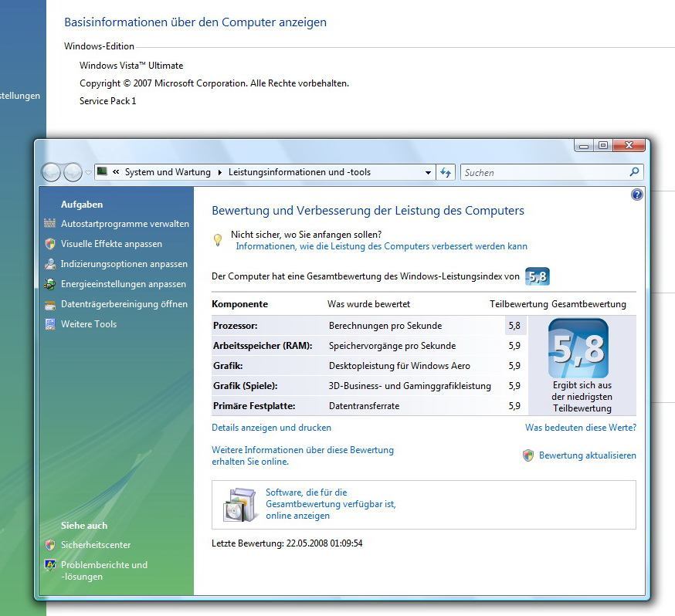Select the Prozessor row label
Screen dimensions: 675x616
235,326
